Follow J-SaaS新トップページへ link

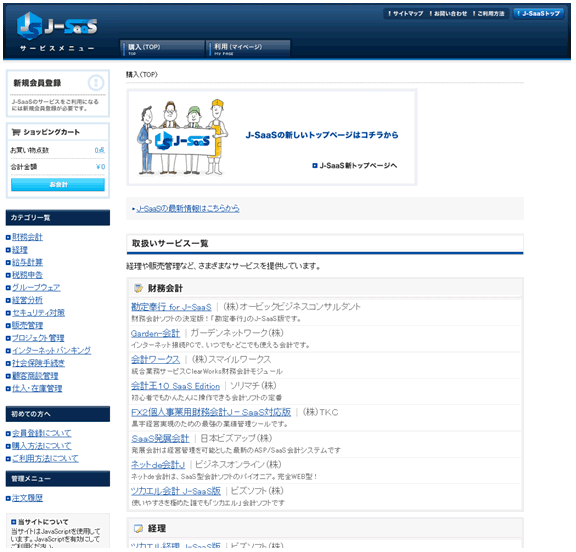tap(358, 166)
